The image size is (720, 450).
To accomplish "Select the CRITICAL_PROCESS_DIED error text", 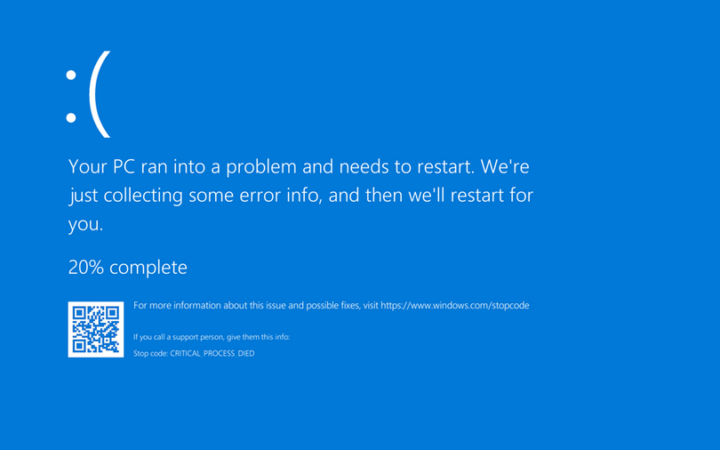I will click(212, 353).
